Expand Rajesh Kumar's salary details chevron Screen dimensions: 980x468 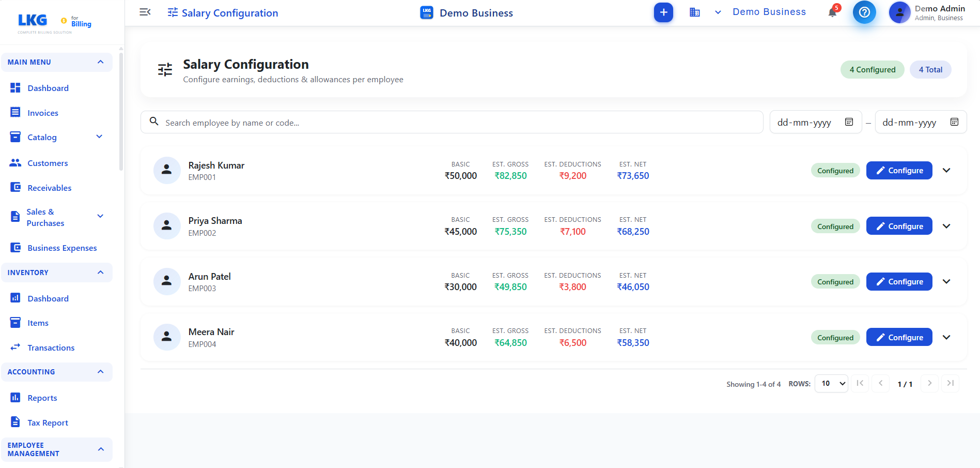946,170
